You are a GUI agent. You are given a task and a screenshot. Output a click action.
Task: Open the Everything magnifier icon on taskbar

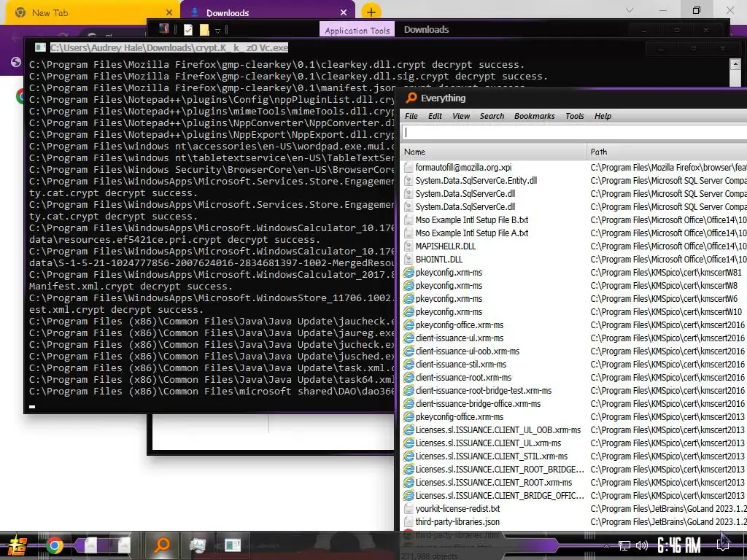162,545
